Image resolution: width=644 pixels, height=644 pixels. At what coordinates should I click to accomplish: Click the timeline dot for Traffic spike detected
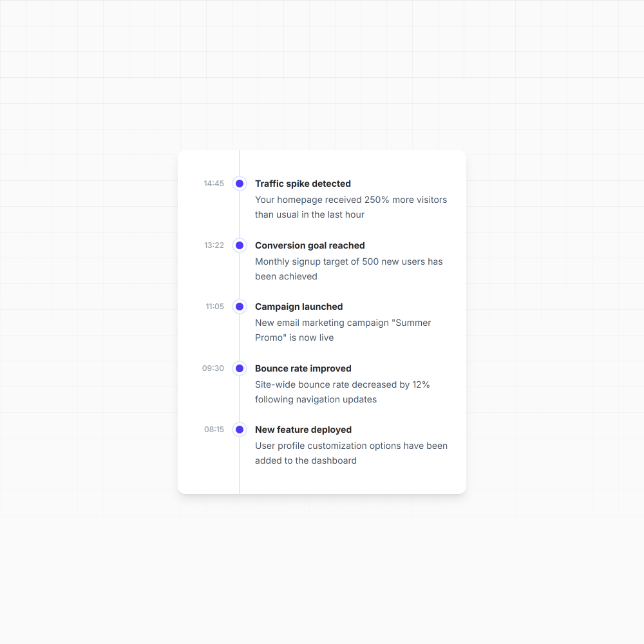(x=240, y=184)
